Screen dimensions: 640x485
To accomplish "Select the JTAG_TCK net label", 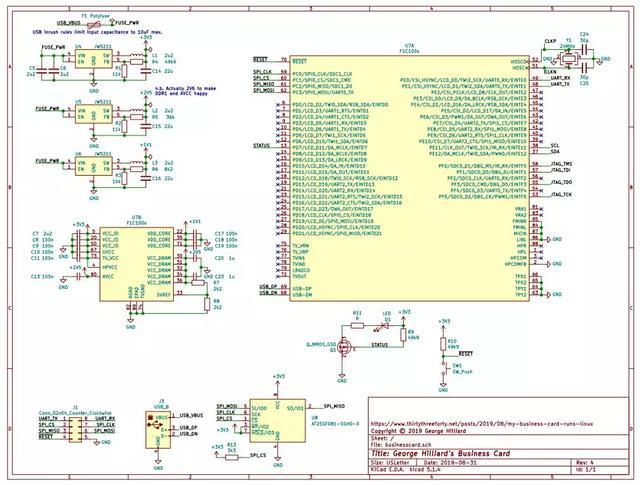I will [x=561, y=195].
